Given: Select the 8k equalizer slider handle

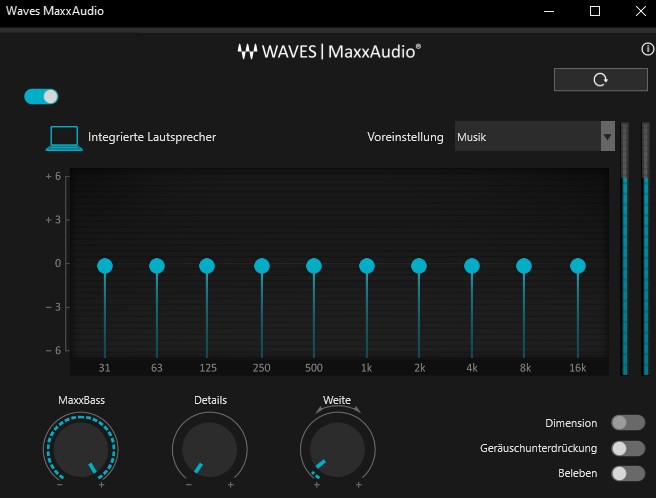Looking at the screenshot, I should point(524,266).
